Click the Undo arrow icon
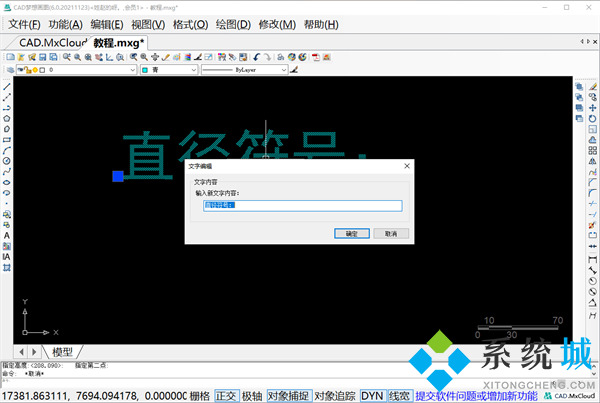 click(x=256, y=57)
